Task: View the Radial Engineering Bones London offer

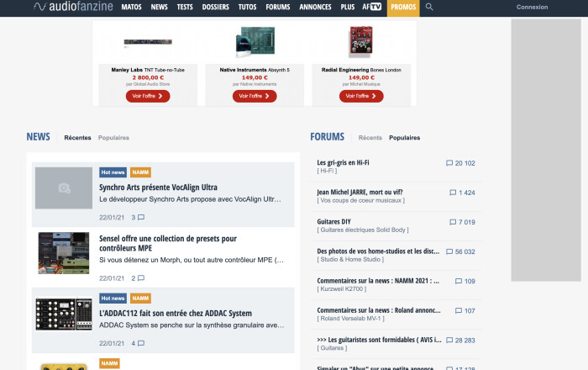Action: (361, 96)
